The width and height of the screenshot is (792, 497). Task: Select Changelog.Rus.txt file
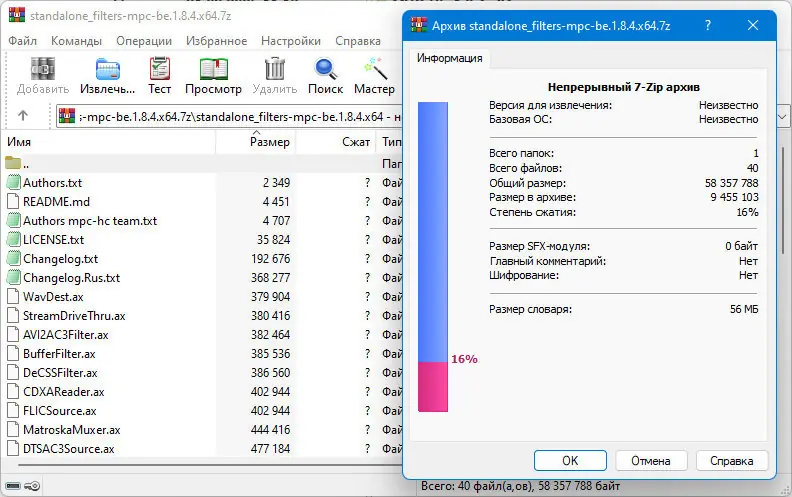(x=71, y=278)
